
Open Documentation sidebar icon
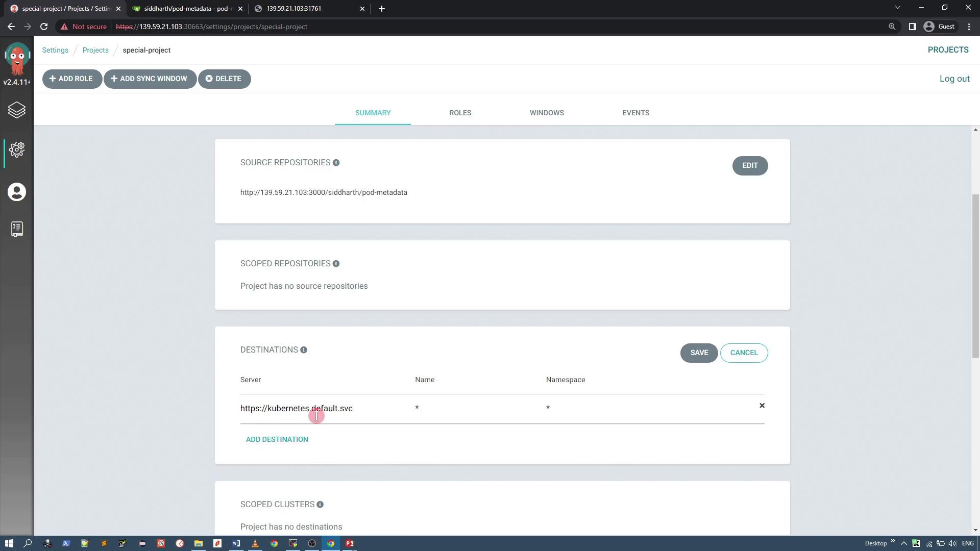tap(17, 229)
